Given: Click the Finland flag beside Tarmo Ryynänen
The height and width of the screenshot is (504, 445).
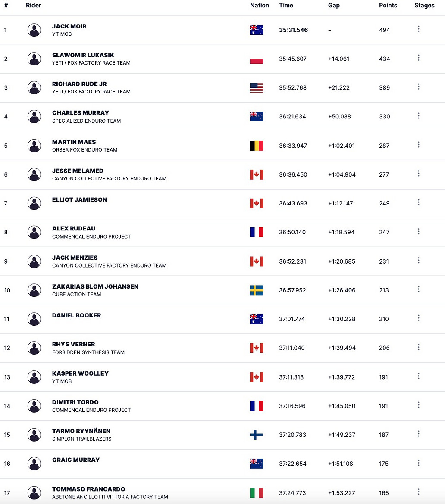Looking at the screenshot, I should click(257, 435).
